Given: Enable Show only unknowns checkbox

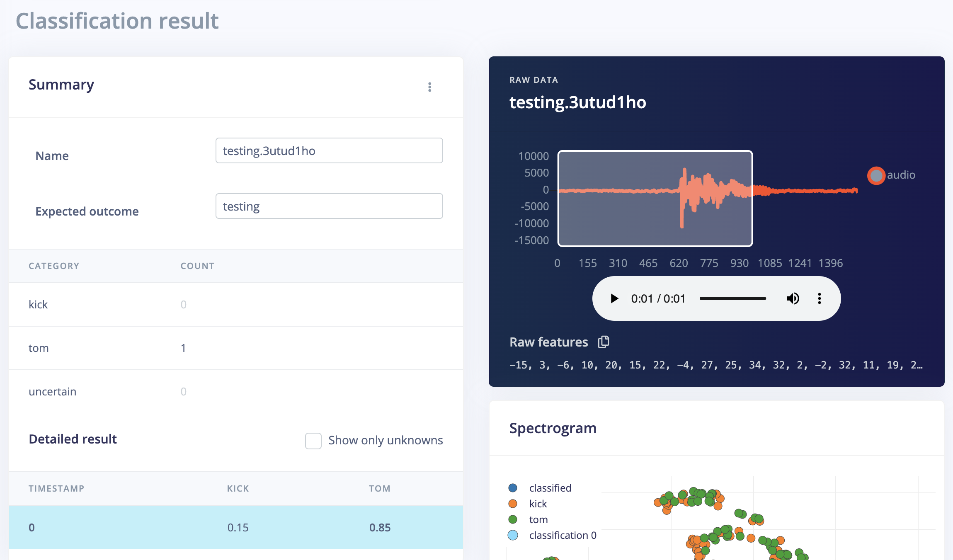Looking at the screenshot, I should (x=313, y=441).
